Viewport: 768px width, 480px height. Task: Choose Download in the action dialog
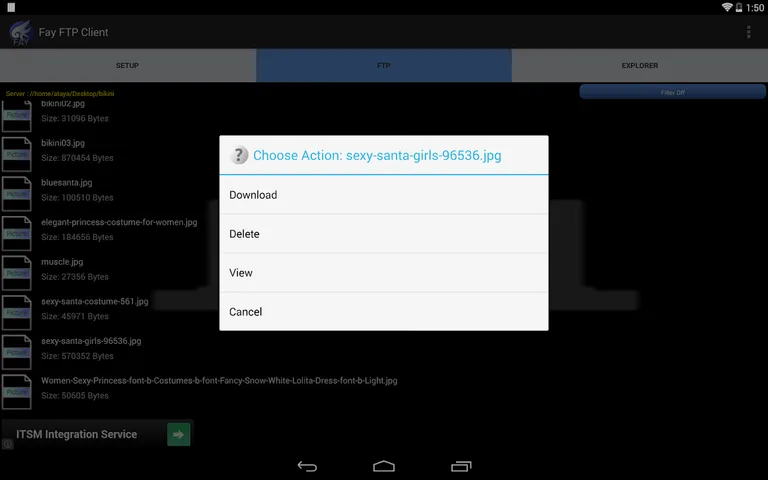point(384,194)
